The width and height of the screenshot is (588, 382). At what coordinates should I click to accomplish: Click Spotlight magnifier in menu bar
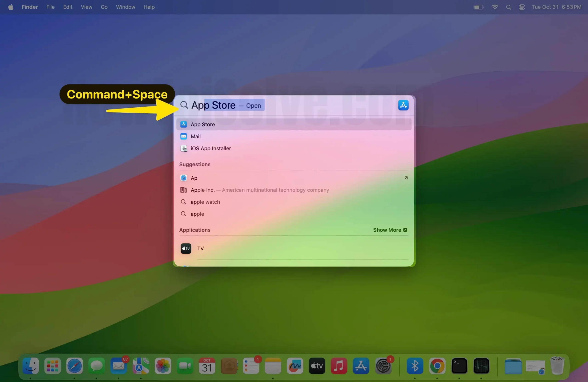[x=509, y=7]
